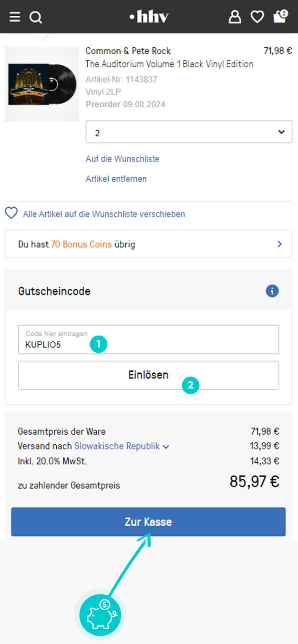Image resolution: width=298 pixels, height=644 pixels.
Task: Click the Gutscheincode info icon
Action: click(x=272, y=291)
